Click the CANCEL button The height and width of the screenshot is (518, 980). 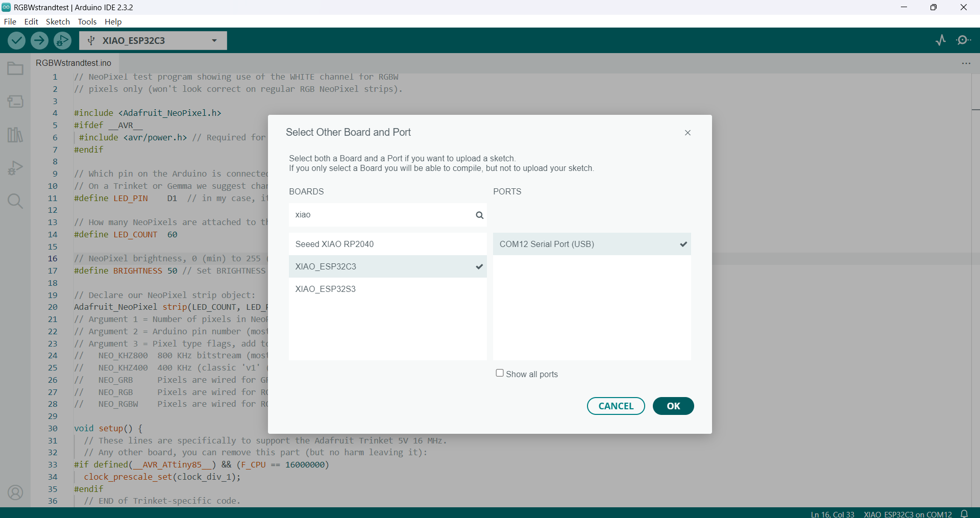point(616,406)
